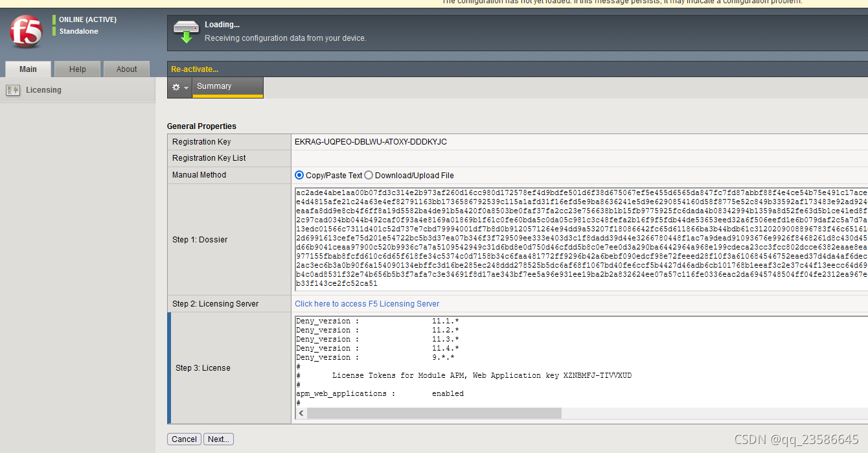The height and width of the screenshot is (453, 868).
Task: Click the Deny_version 11.1.* line
Action: tap(378, 321)
